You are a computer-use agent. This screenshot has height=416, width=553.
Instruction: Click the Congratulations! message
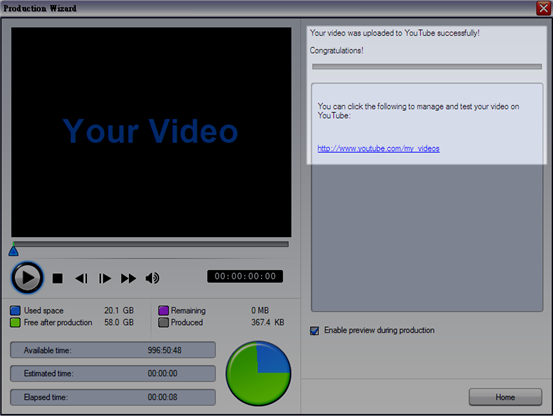point(336,51)
